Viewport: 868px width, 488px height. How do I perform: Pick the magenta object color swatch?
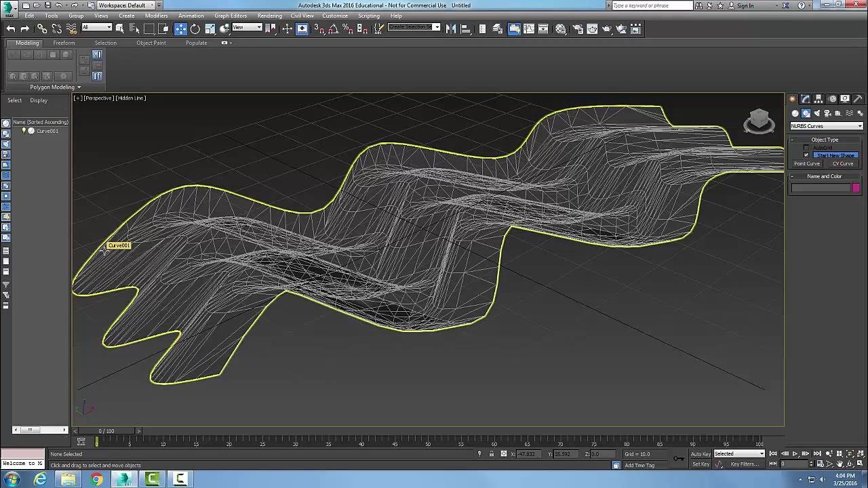[x=856, y=188]
